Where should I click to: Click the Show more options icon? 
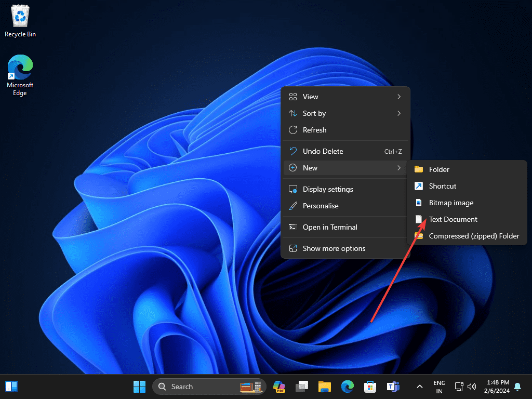293,248
